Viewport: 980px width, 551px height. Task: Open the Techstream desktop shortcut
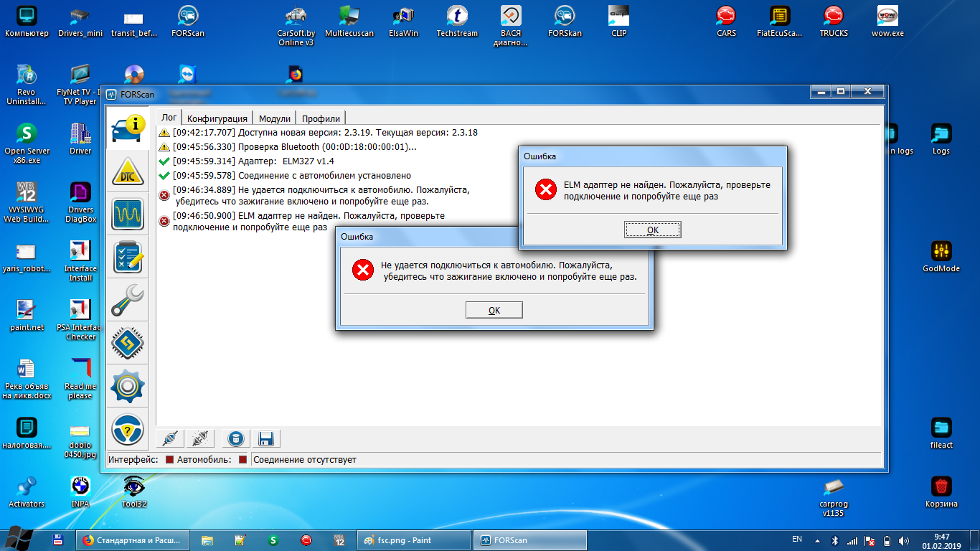coord(457,22)
